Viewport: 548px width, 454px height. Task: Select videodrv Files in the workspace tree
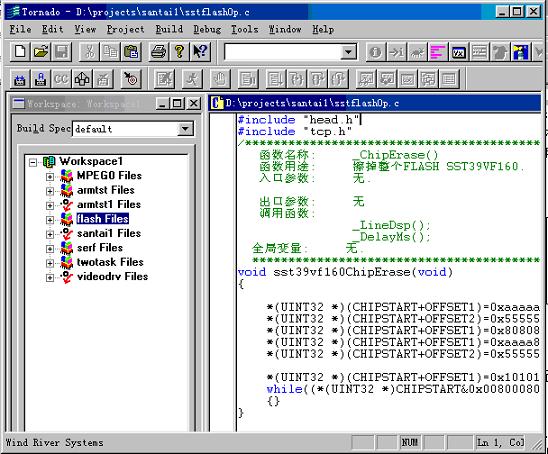tap(112, 276)
